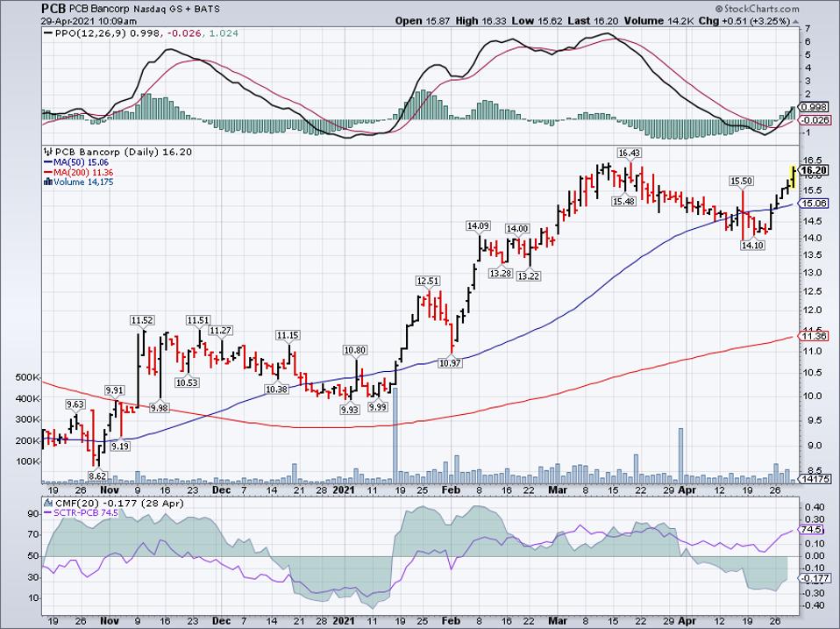
Task: Click the yellow highlighted latest price bar
Action: tap(793, 177)
